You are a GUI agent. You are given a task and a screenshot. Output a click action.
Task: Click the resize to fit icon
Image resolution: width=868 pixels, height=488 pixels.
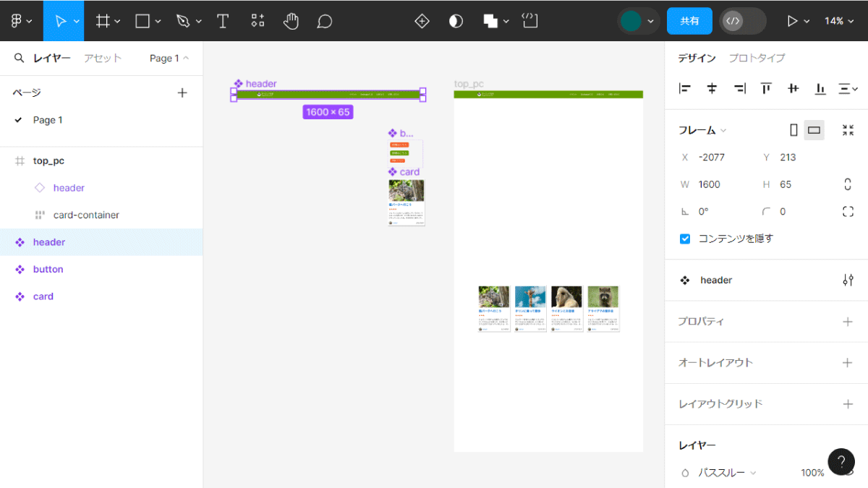(x=848, y=130)
